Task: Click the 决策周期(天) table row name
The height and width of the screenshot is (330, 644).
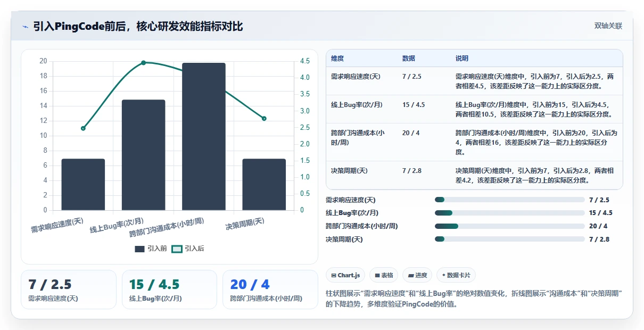Action: coord(349,171)
